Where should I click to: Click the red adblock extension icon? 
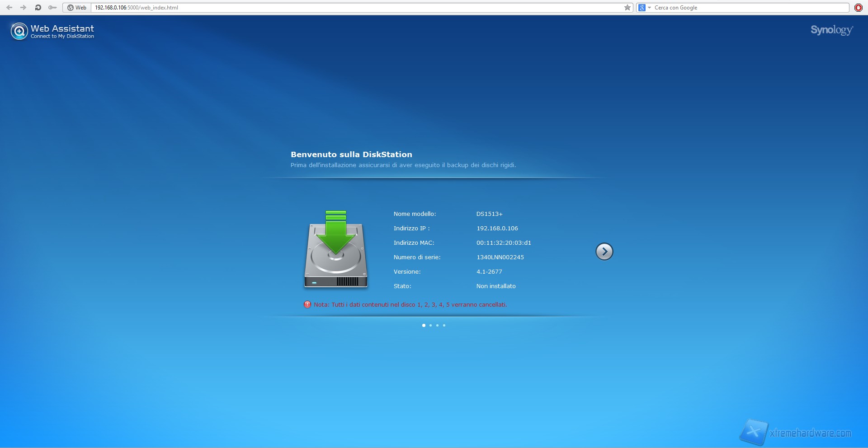click(x=858, y=8)
